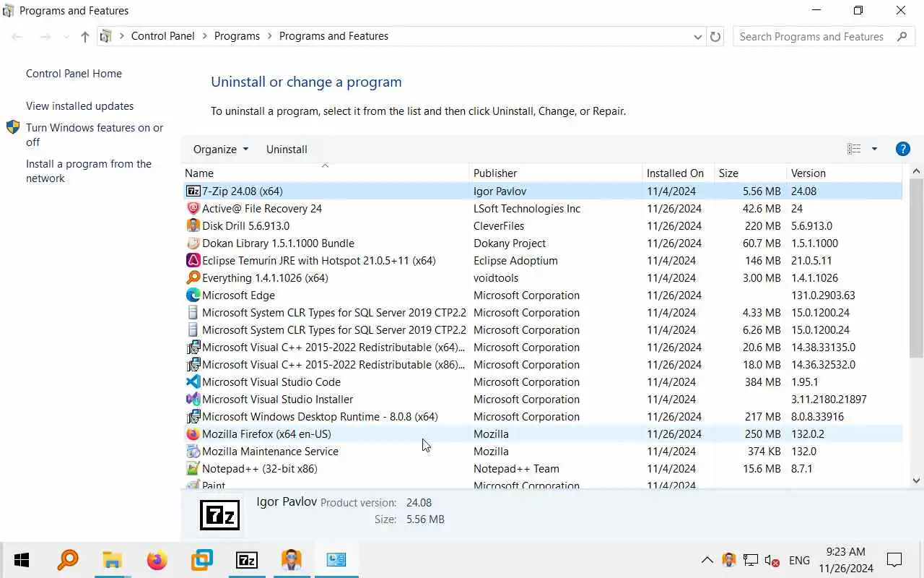Open the Control Panel Home link
This screenshot has width=924, height=578.
[x=74, y=74]
